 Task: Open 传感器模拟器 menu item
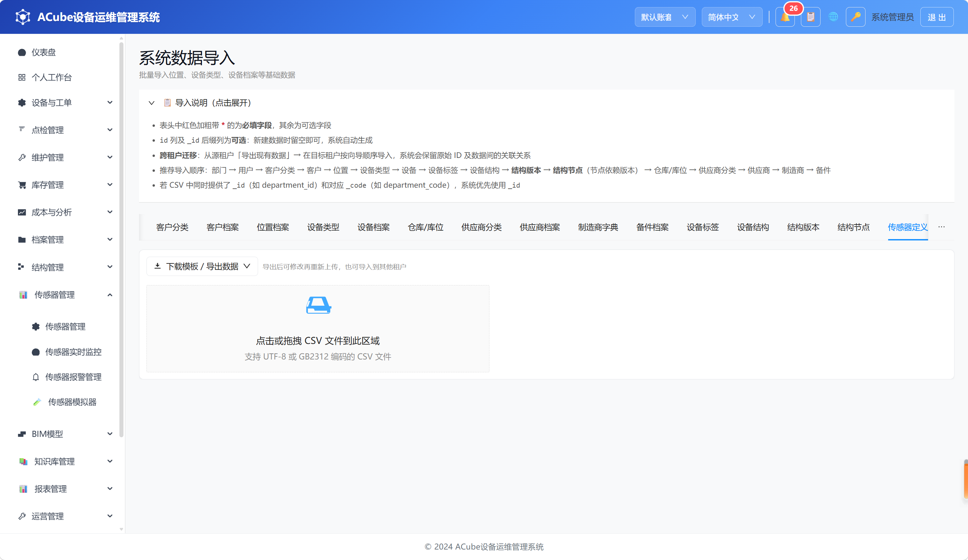(72, 402)
